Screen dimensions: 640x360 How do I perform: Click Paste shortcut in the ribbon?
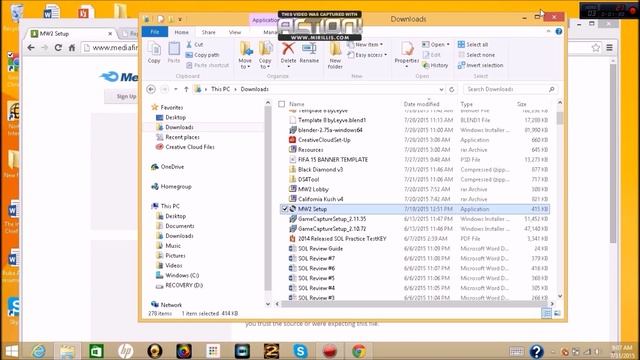click(207, 65)
